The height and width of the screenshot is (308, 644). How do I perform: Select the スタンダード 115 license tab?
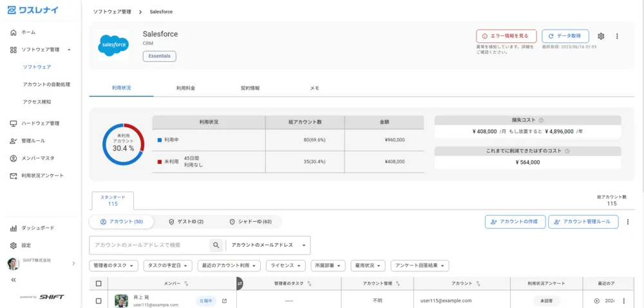pyautogui.click(x=113, y=201)
